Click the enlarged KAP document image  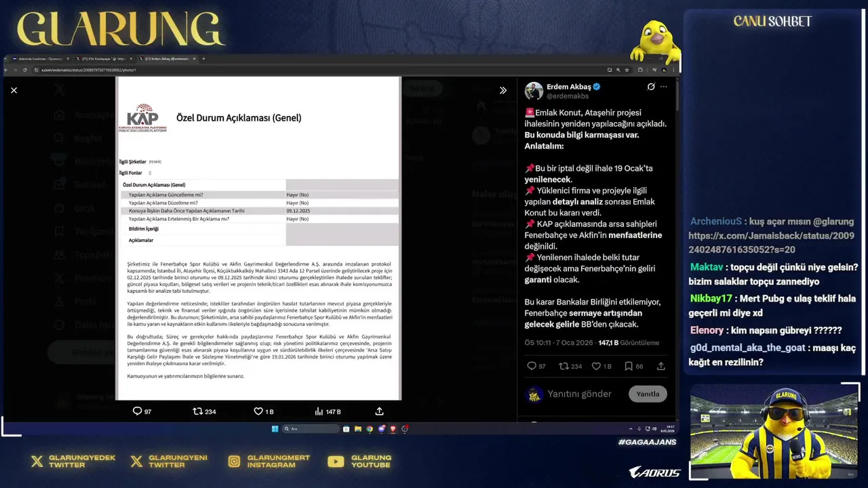point(258,238)
